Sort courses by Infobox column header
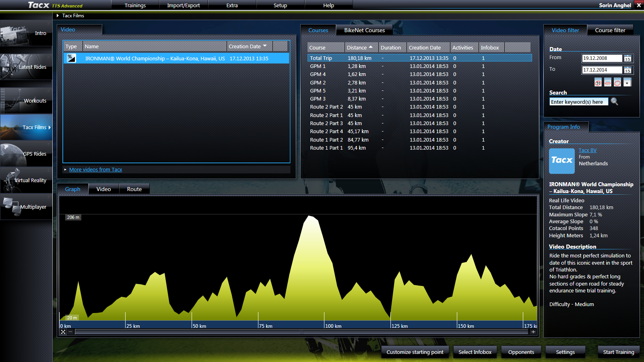The height and width of the screenshot is (362, 644). tap(491, 47)
